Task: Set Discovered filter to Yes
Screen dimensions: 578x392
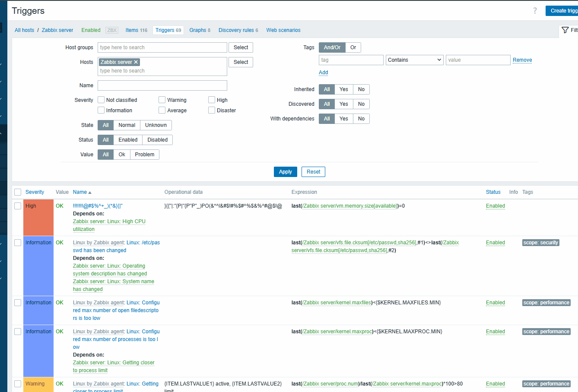Action: pos(344,104)
